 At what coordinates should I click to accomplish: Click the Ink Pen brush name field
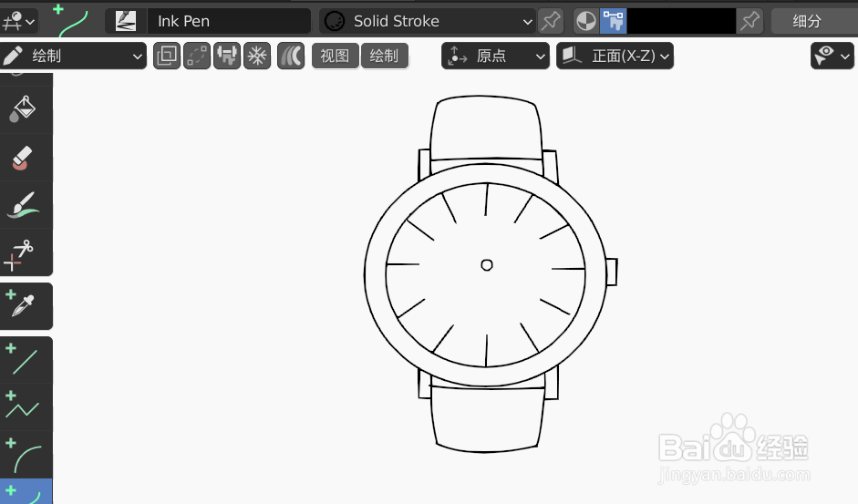coord(229,21)
